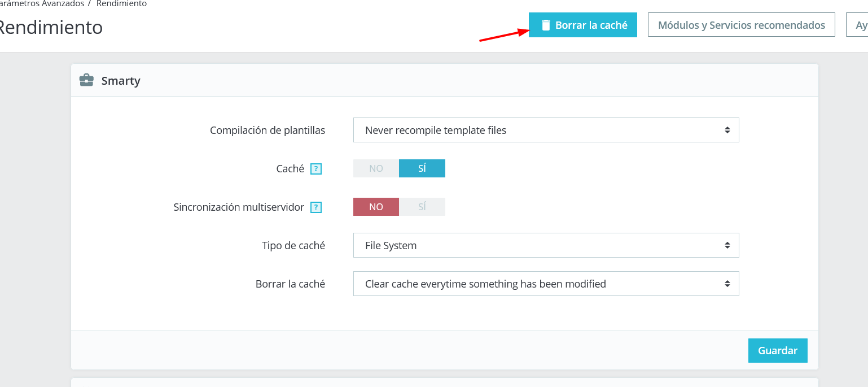Set Caché toggle to NO
868x387 pixels.
[x=376, y=168]
